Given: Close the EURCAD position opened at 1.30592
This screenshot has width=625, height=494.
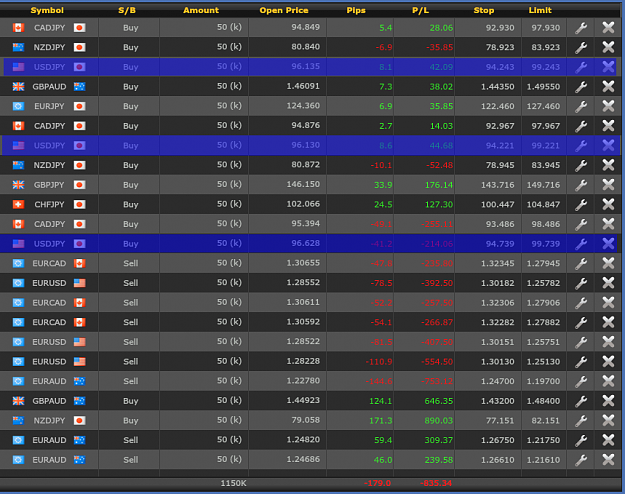Looking at the screenshot, I should [608, 322].
